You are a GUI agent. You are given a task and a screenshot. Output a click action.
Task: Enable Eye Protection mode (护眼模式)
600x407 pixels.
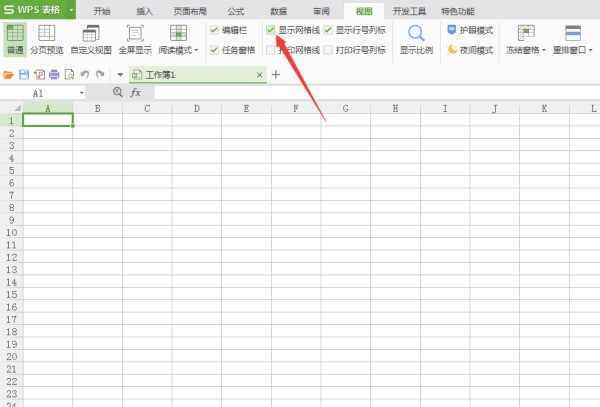click(470, 30)
